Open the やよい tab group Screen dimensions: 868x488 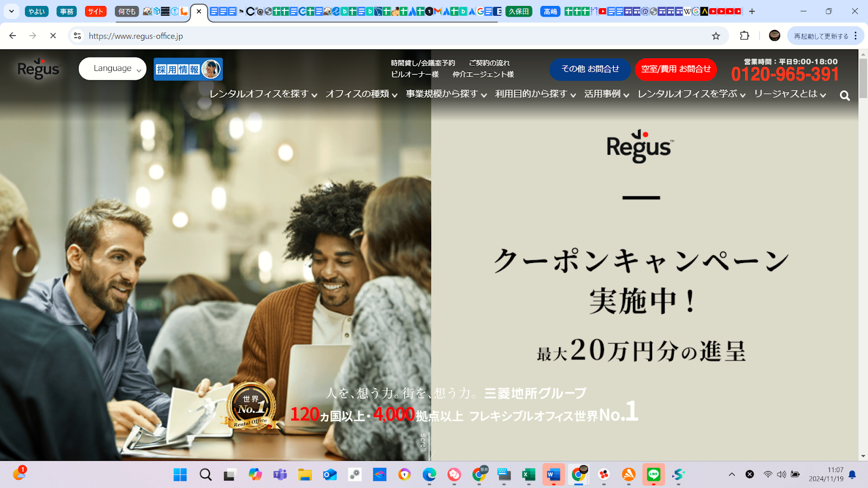(37, 11)
